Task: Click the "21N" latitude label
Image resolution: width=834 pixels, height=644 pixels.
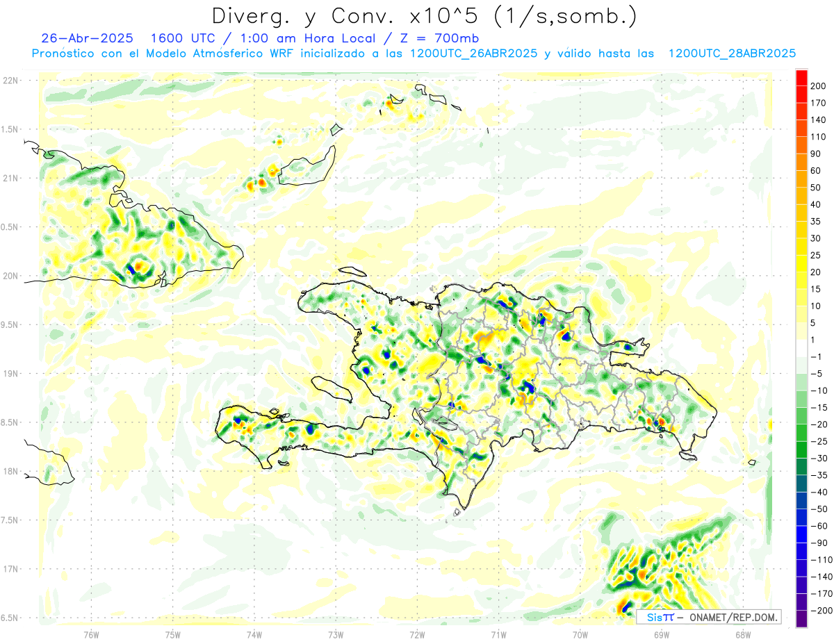Action: coord(10,178)
